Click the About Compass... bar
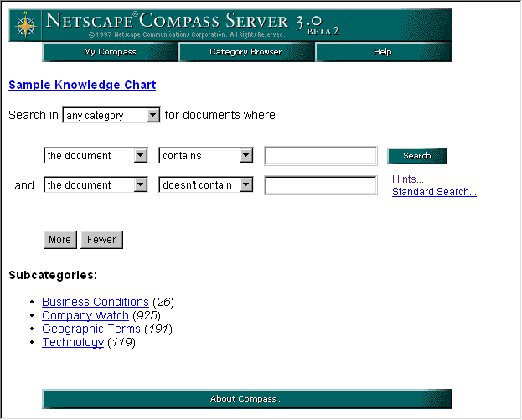Viewport: 522px width, 420px height. tap(247, 399)
